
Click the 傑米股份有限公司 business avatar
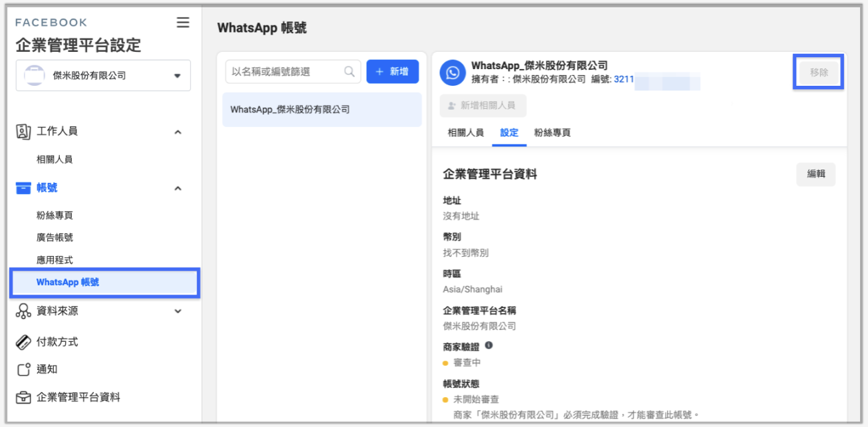[x=33, y=76]
